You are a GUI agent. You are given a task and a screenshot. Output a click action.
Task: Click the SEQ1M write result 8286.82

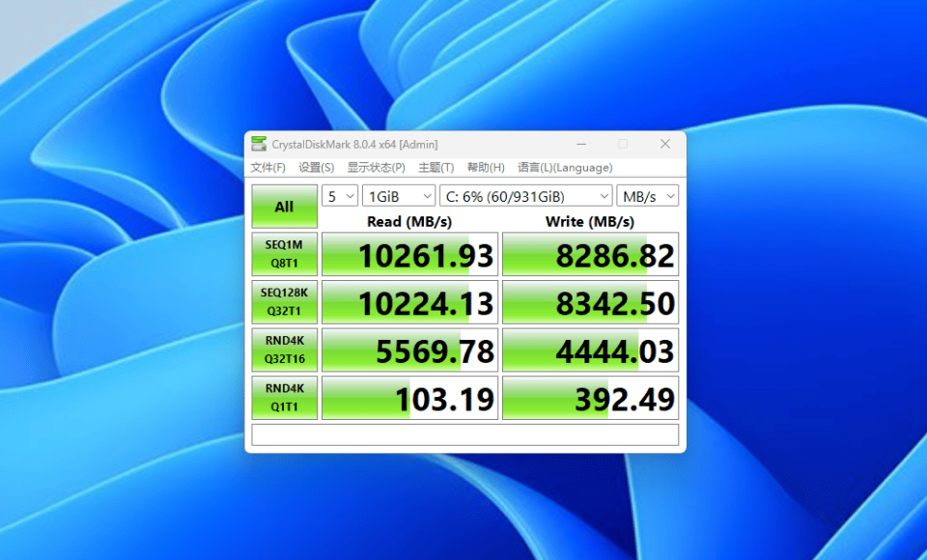591,254
